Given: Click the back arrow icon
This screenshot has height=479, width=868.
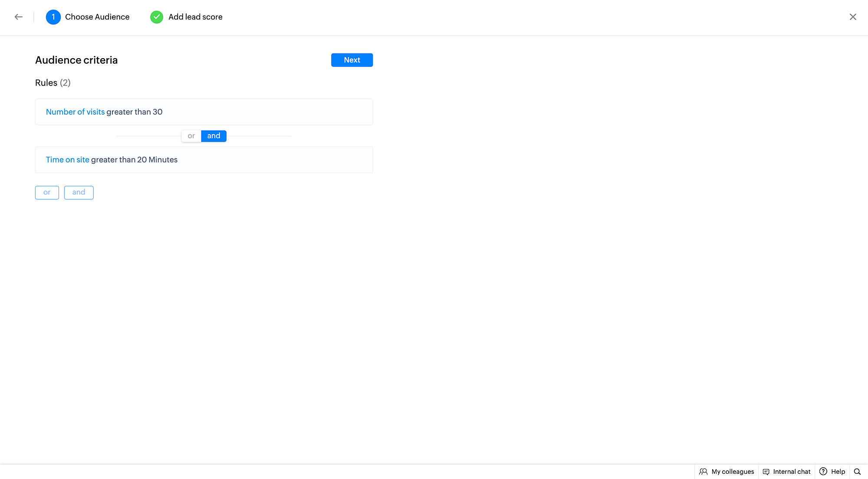Looking at the screenshot, I should coord(18,17).
